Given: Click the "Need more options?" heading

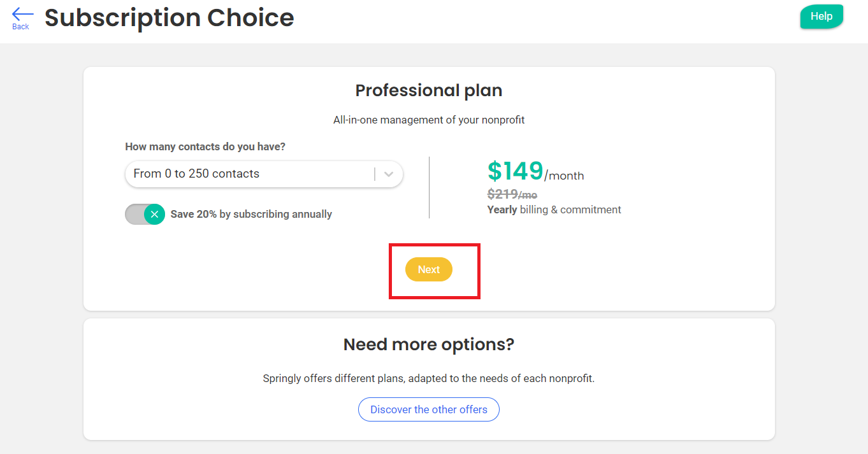Looking at the screenshot, I should tap(429, 344).
